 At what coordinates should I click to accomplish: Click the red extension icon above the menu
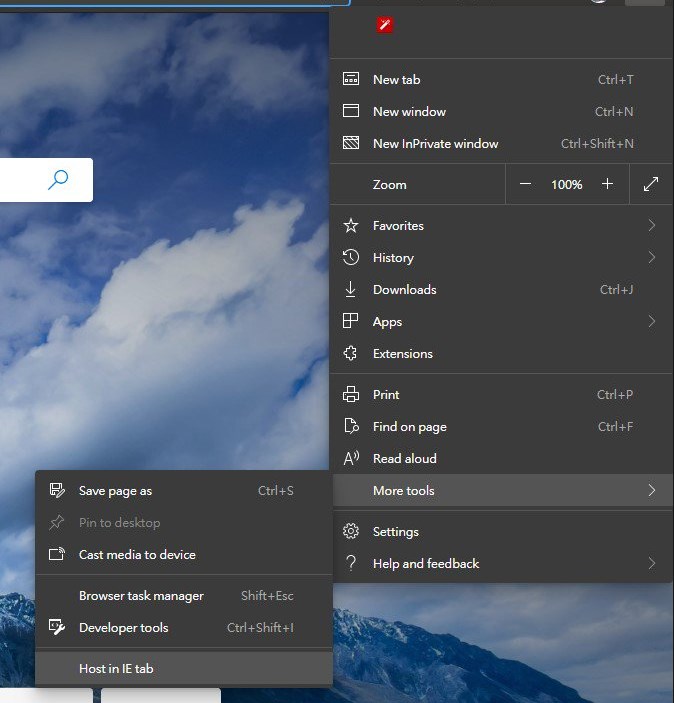[384, 25]
